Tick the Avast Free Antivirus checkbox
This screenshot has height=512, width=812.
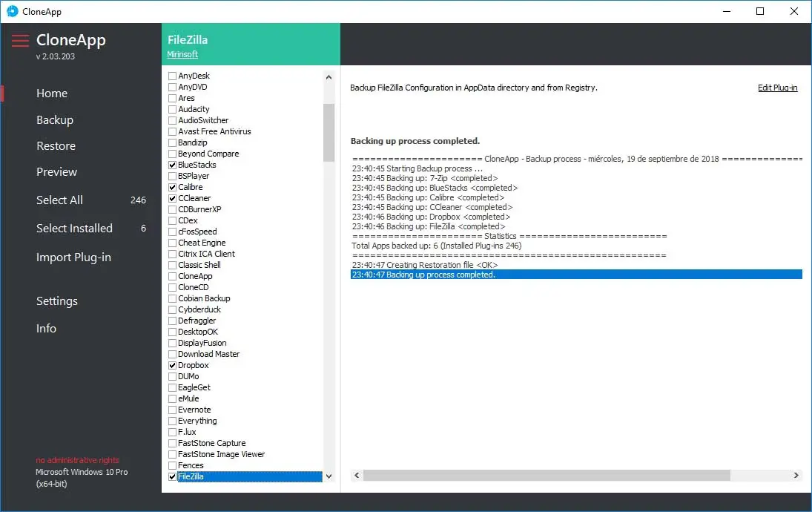173,131
